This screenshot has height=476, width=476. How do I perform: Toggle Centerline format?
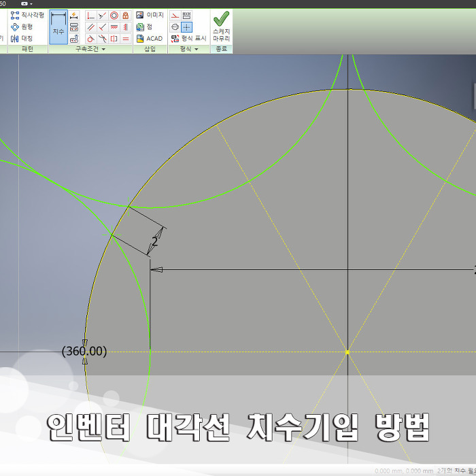click(x=175, y=27)
